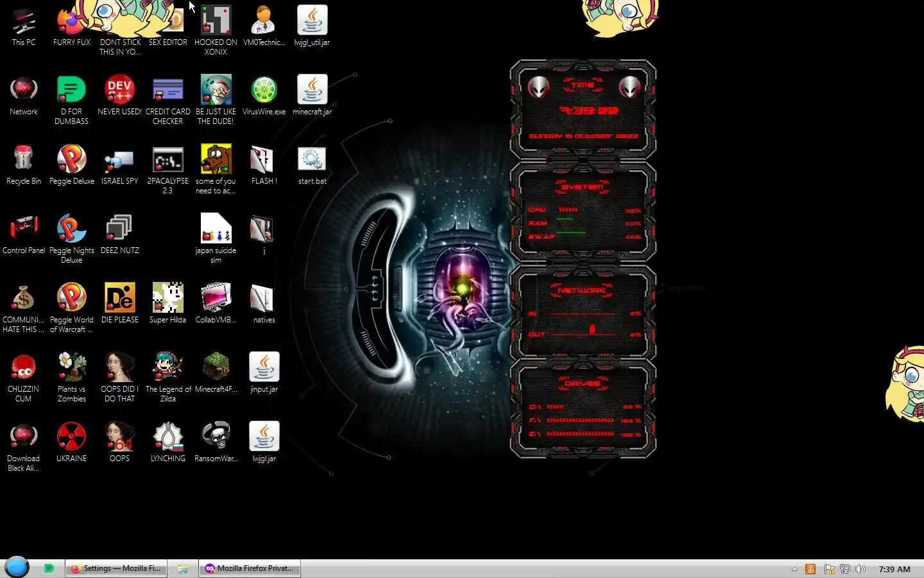Launch the Peggle Deluxe shortcut

pyautogui.click(x=71, y=166)
